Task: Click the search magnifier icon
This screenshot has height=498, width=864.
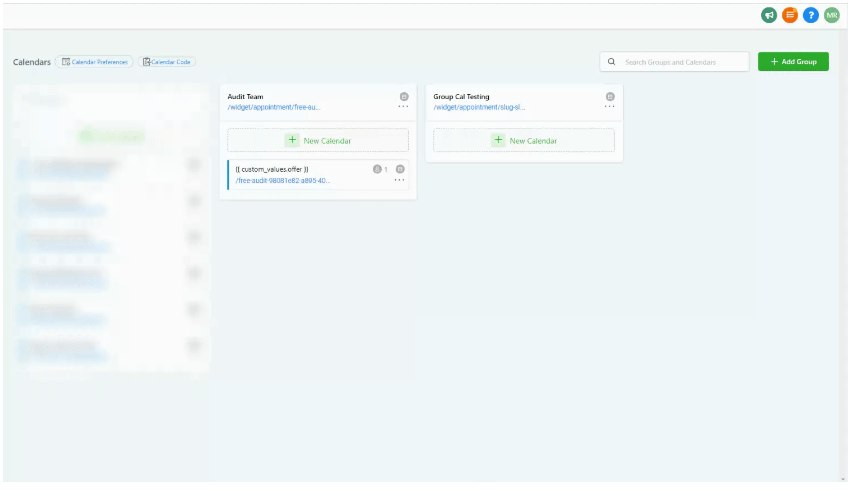Action: [612, 62]
